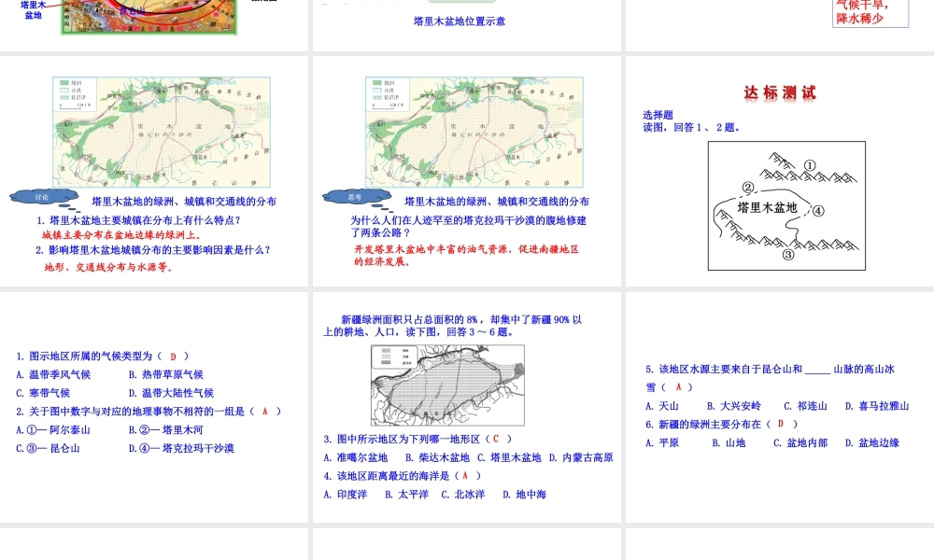The height and width of the screenshot is (560, 934).
Task: Select option B. 热带草原气候
Action: 166,375
